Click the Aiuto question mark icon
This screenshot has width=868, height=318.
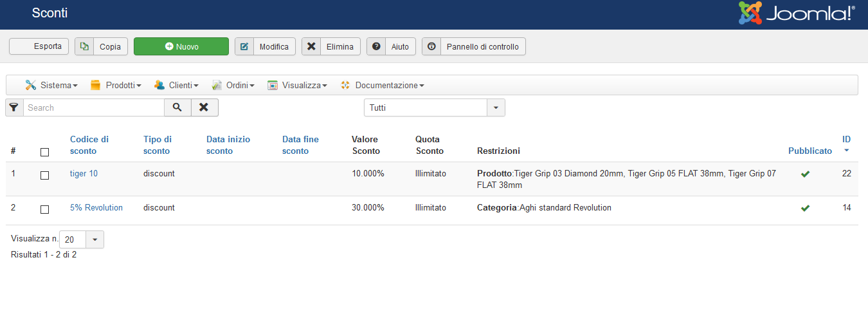(x=376, y=47)
